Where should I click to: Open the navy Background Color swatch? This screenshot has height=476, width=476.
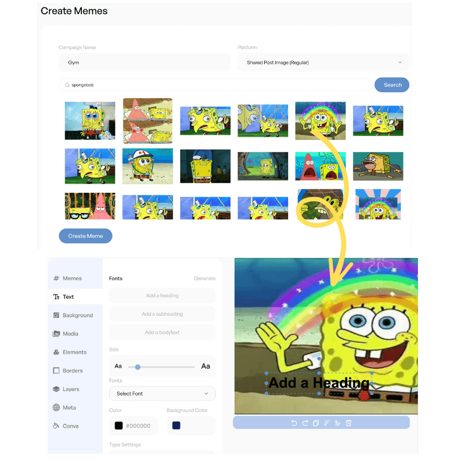[x=177, y=425]
